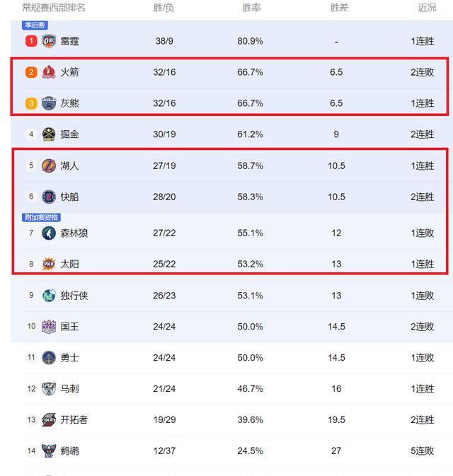Viewport: 453px width, 476px height.
Task: Click the Rockets (火箭) team logo
Action: pos(49,72)
